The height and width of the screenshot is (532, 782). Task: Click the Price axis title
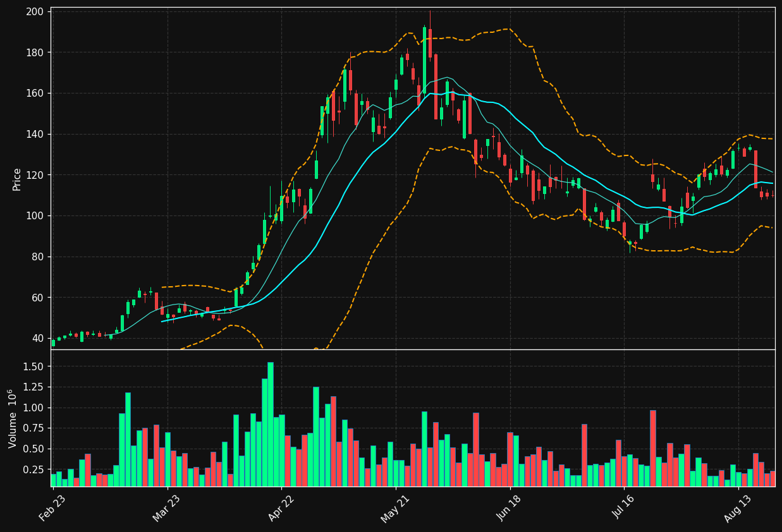click(x=17, y=179)
